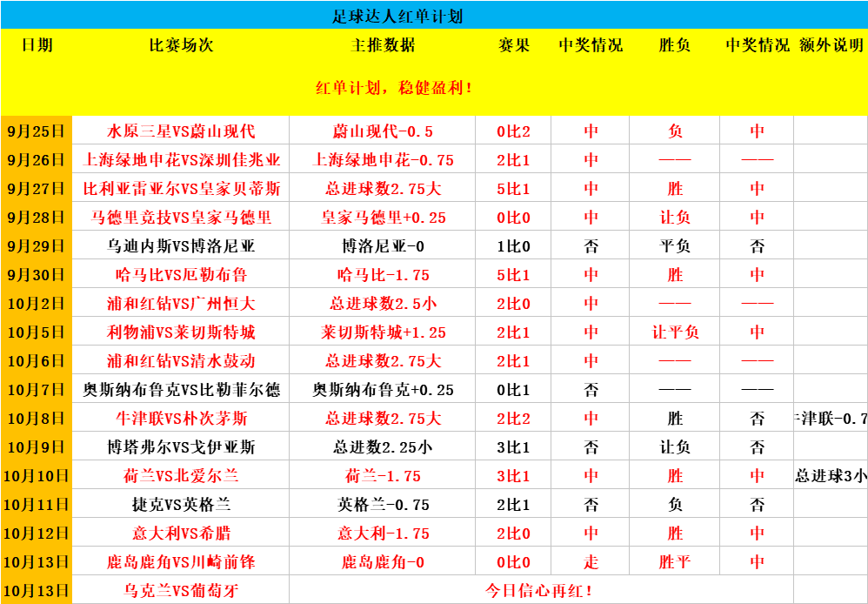Select the 日期 column header
Screen dimensions: 868x604
pyautogui.click(x=37, y=45)
